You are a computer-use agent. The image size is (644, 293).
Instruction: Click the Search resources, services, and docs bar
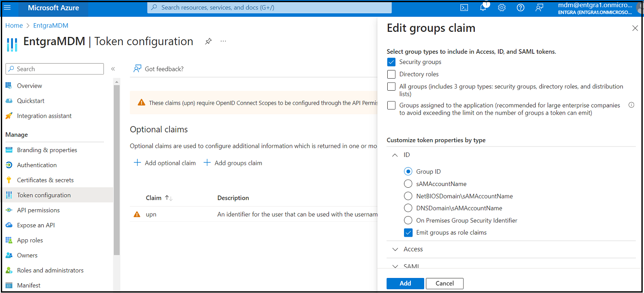[270, 7]
